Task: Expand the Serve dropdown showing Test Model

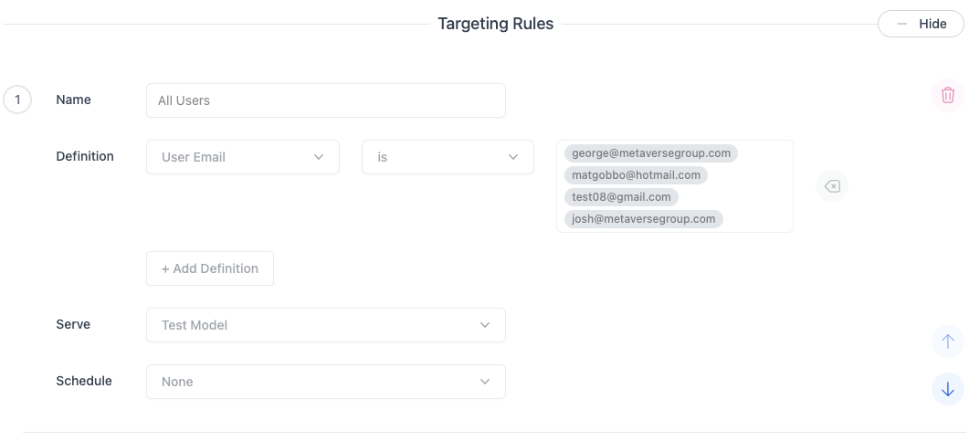Action: [326, 325]
